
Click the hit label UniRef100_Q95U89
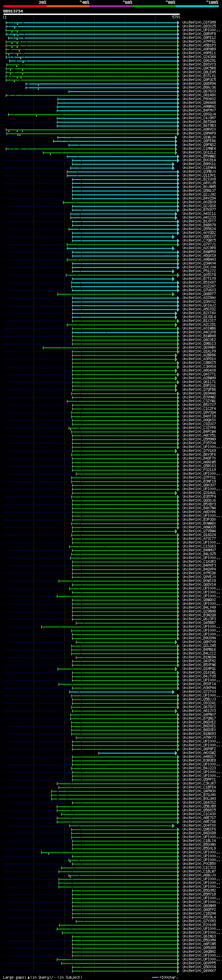coord(199,948)
